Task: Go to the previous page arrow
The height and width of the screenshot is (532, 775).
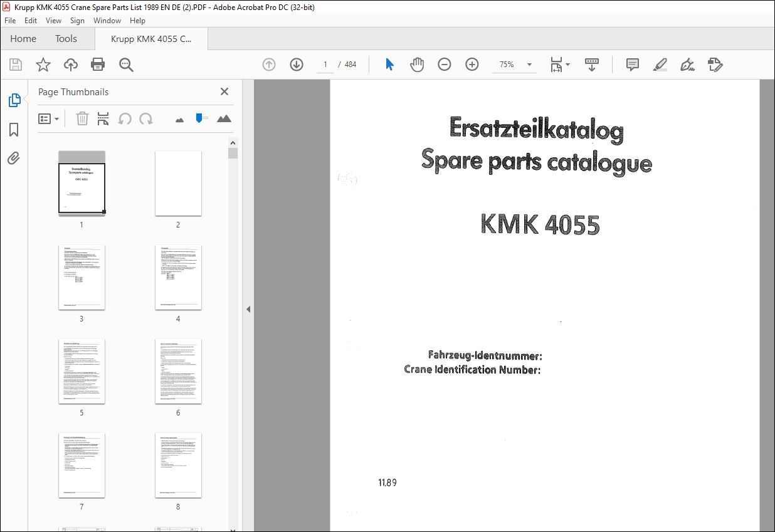Action: click(269, 65)
